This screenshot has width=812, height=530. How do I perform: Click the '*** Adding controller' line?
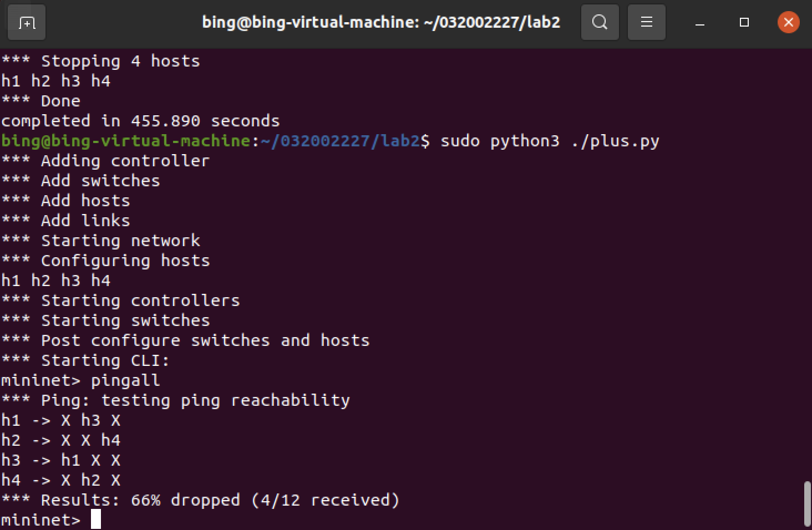tap(105, 161)
